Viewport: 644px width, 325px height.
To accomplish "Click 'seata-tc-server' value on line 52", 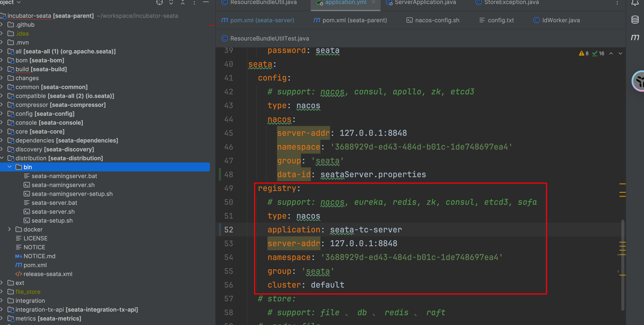I will click(366, 230).
